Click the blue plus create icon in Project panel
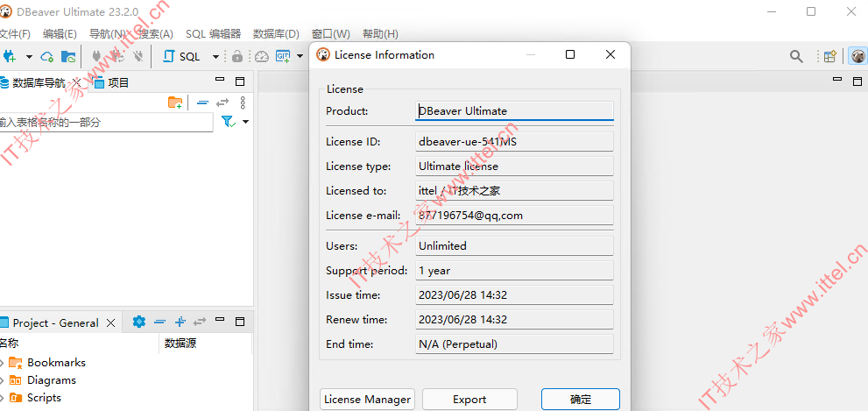The height and width of the screenshot is (411, 868). click(x=180, y=322)
